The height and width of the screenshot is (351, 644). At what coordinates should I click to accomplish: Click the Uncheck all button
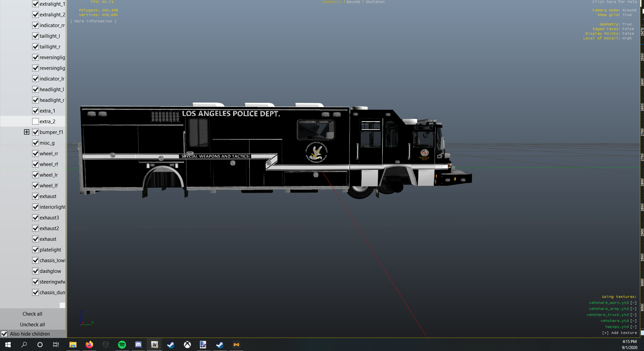[x=32, y=325]
